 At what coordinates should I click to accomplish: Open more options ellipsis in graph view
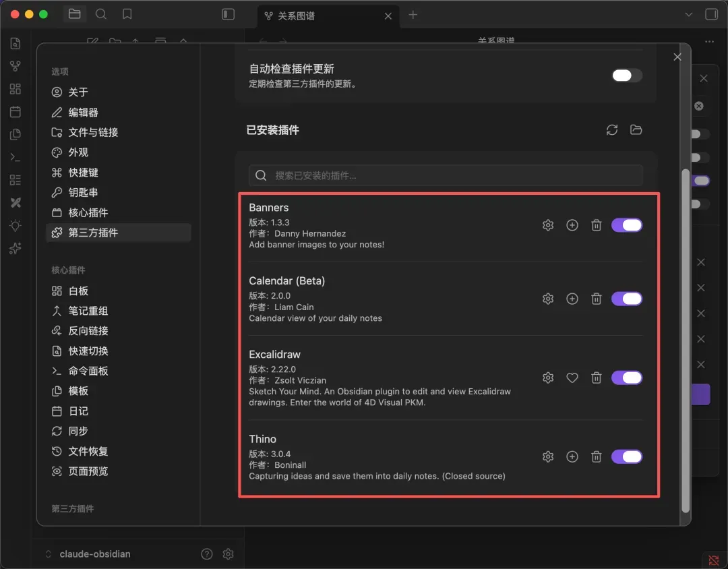(x=709, y=41)
